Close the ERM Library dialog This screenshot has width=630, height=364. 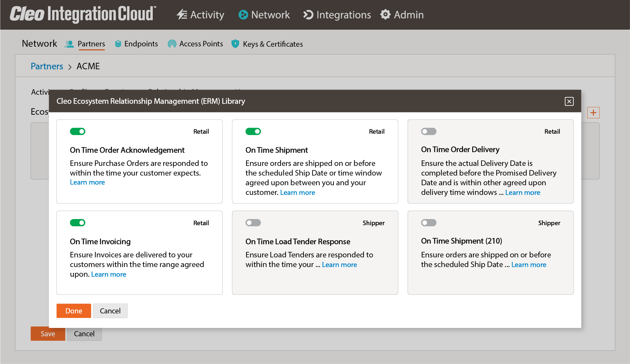569,101
